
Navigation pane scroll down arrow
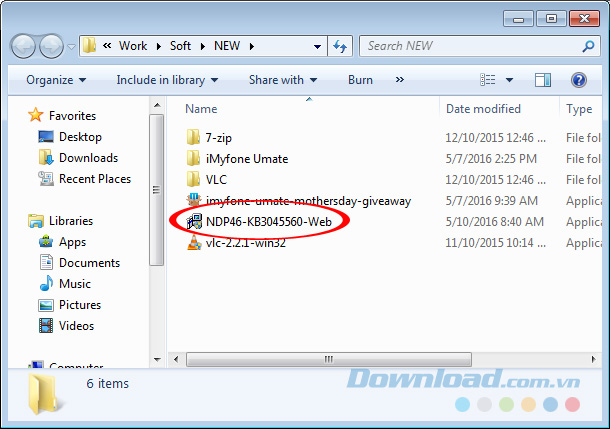pyautogui.click(x=157, y=359)
